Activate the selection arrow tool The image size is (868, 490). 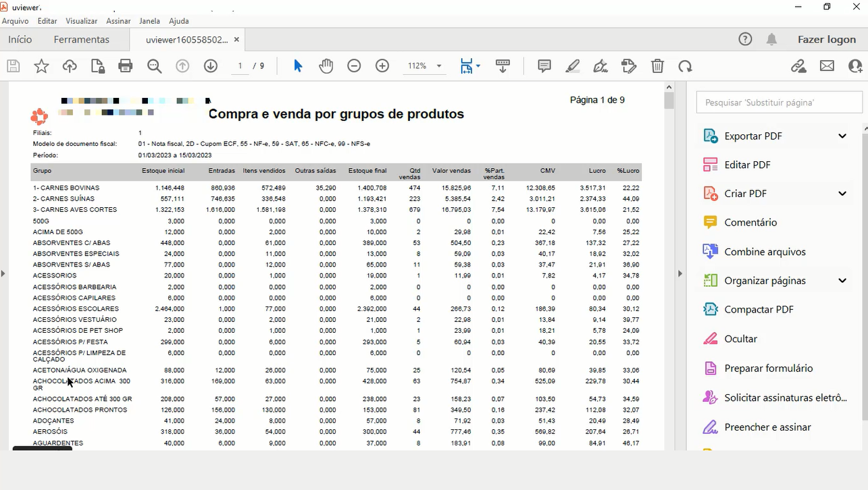click(x=298, y=66)
